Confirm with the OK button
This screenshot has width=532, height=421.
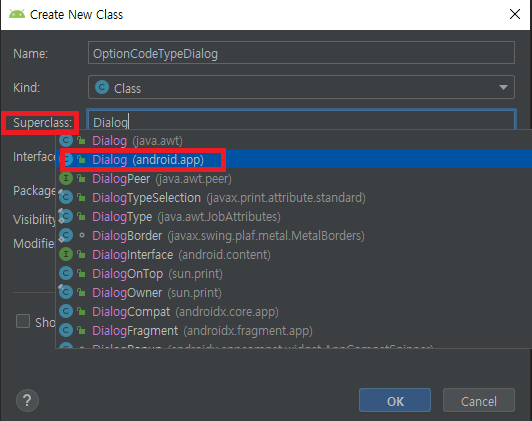tap(395, 400)
